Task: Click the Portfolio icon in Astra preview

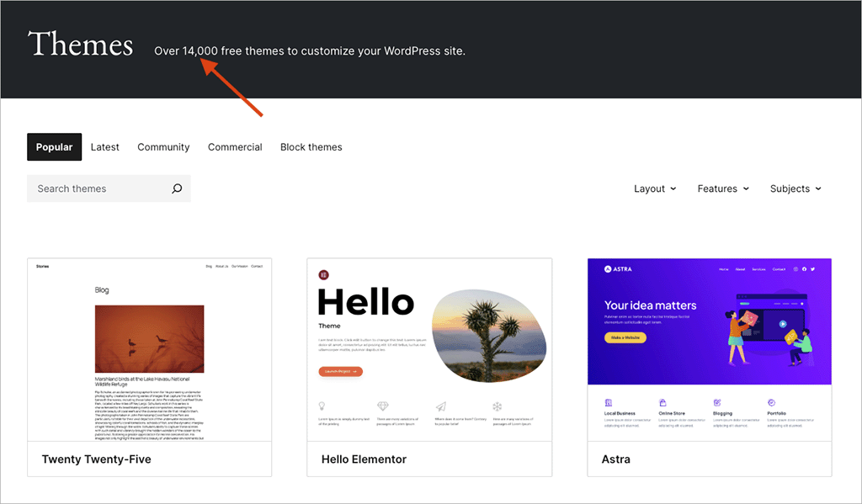Action: (771, 403)
